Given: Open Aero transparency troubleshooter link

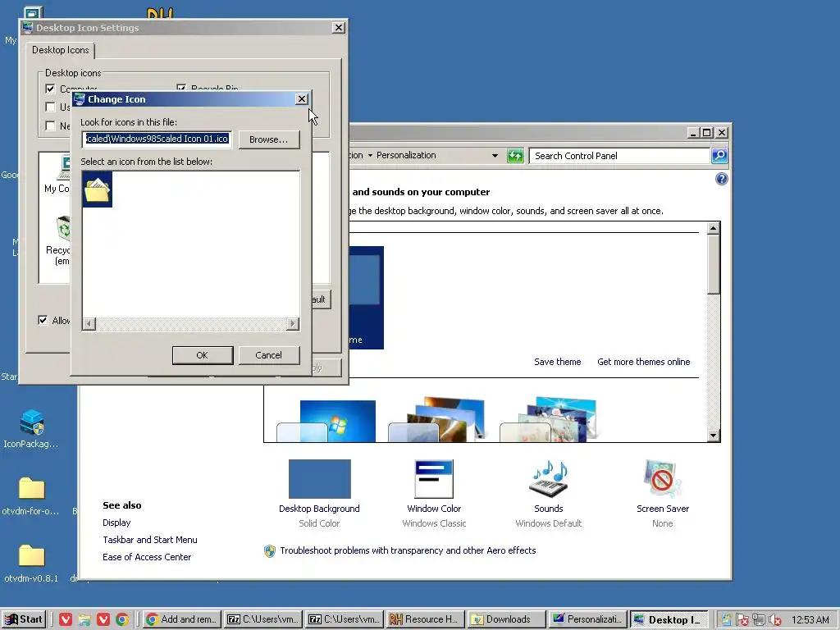Looking at the screenshot, I should [x=408, y=550].
